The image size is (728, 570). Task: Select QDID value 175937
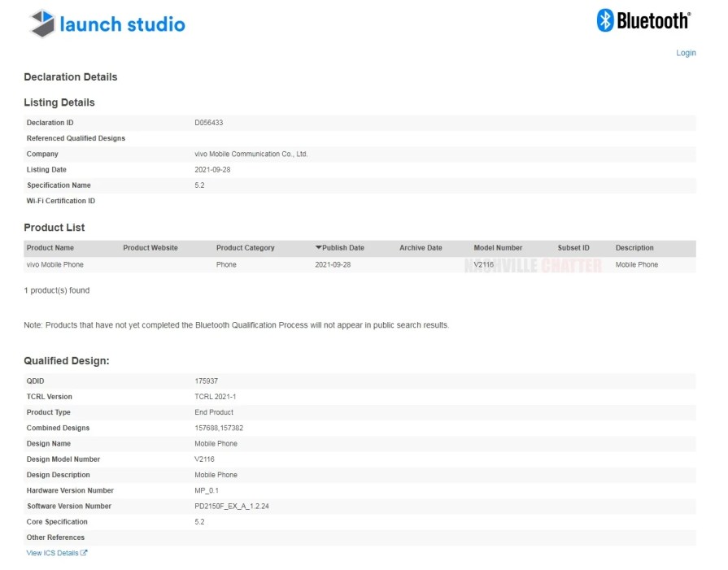[x=206, y=381]
